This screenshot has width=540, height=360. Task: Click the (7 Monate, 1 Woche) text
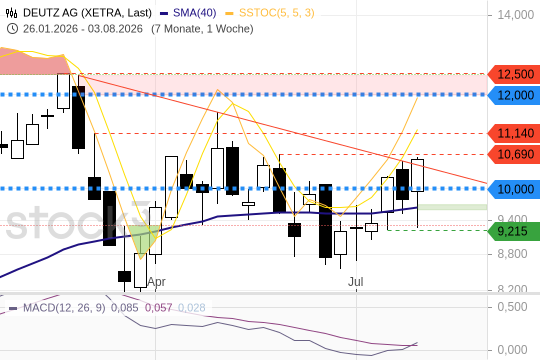(202, 29)
